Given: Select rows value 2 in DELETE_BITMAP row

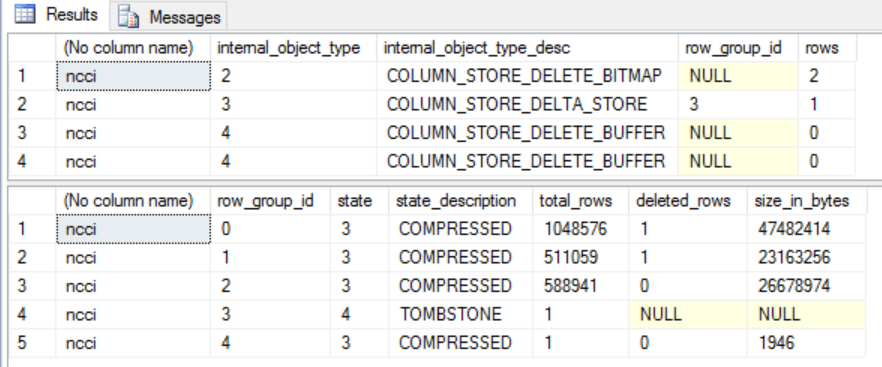Looking at the screenshot, I should pyautogui.click(x=827, y=76).
